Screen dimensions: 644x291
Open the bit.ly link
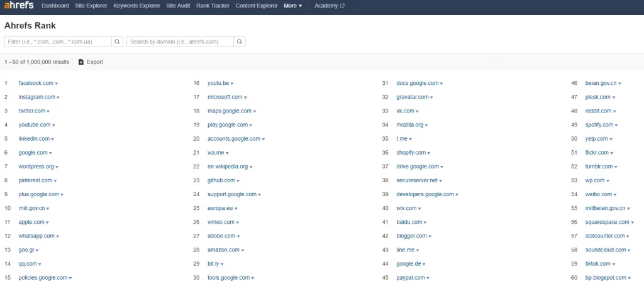click(213, 264)
